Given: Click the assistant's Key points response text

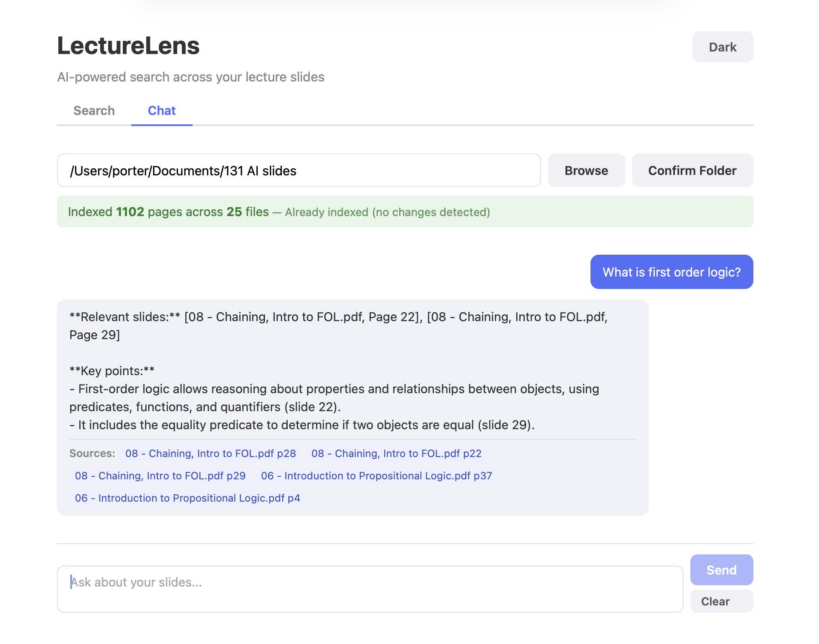Looking at the screenshot, I should pyautogui.click(x=334, y=398).
